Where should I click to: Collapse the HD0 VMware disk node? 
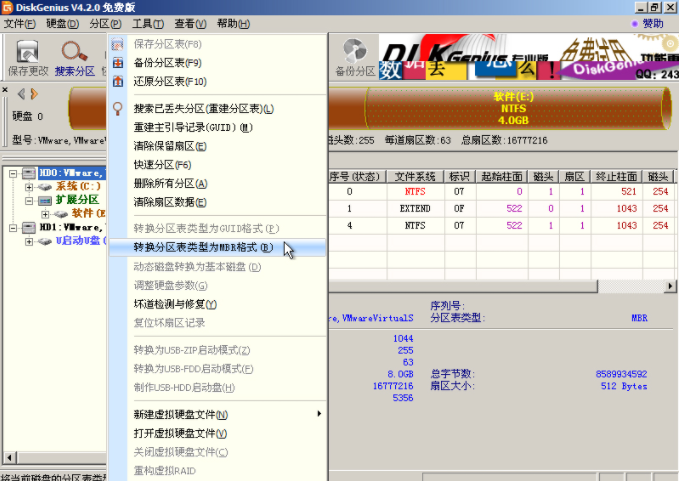13,174
